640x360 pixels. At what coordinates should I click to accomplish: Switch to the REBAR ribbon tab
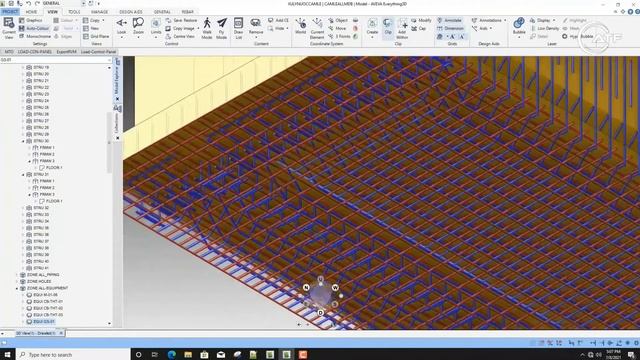(187, 12)
